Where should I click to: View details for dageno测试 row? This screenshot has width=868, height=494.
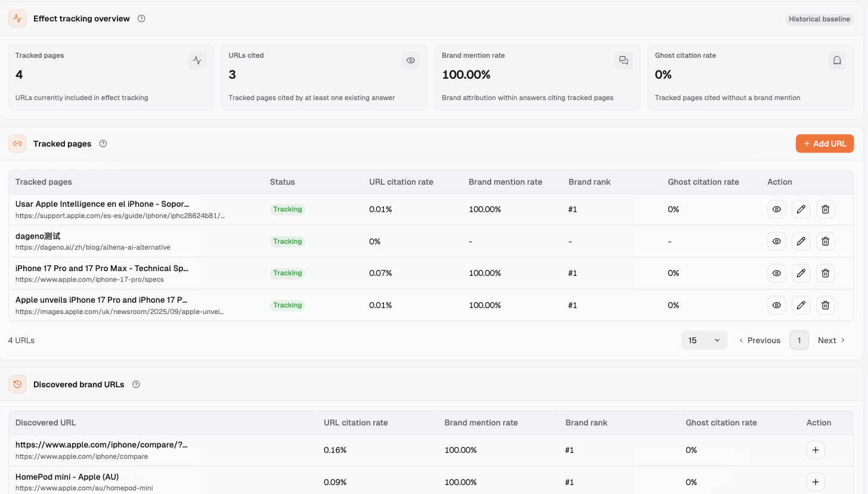pos(777,241)
